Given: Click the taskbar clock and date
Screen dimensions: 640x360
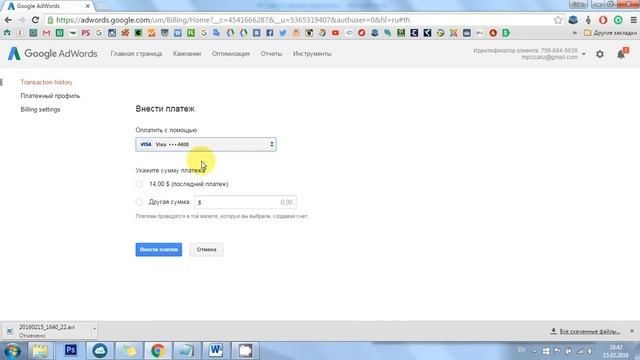Looking at the screenshot, I should pos(616,351).
